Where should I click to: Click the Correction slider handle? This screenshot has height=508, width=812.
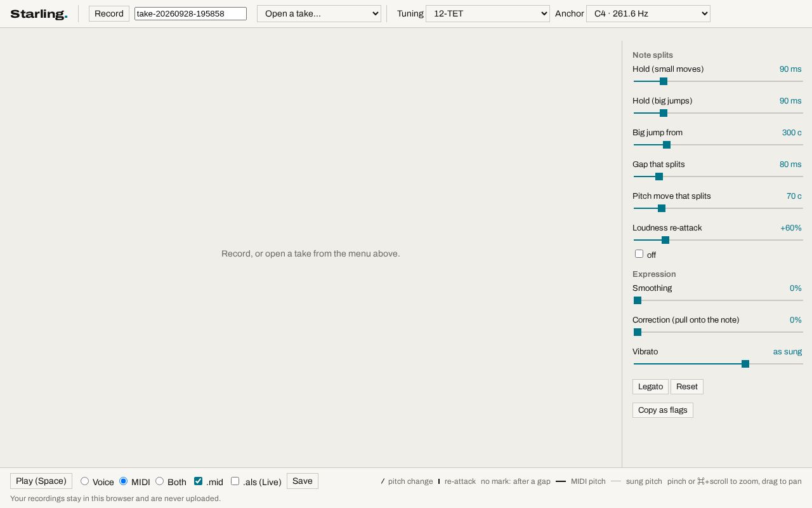638,332
